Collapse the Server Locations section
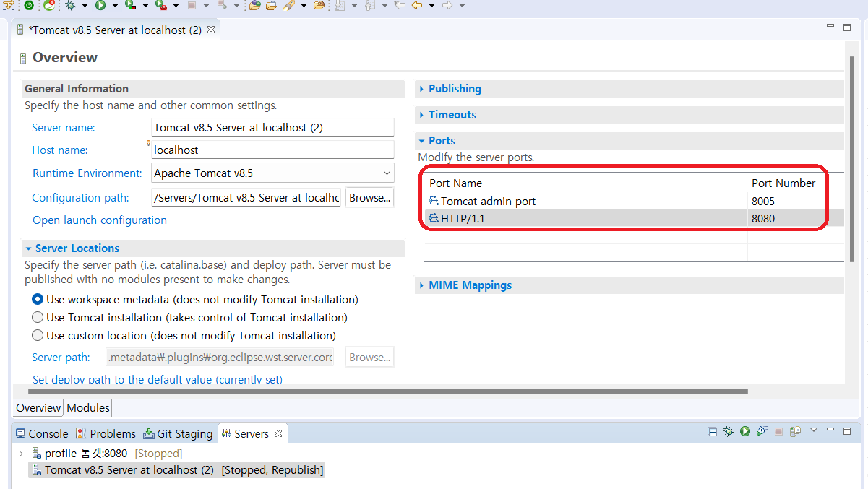 click(28, 248)
